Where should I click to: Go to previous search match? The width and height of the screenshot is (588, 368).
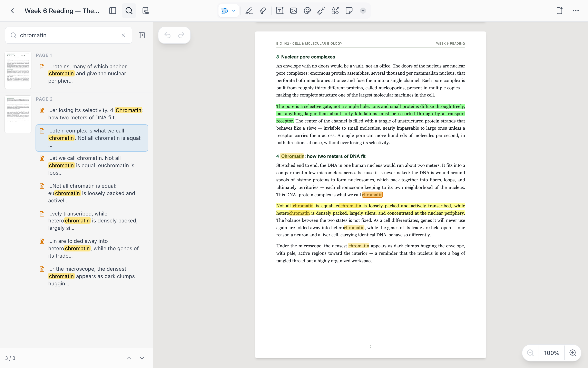pyautogui.click(x=129, y=358)
